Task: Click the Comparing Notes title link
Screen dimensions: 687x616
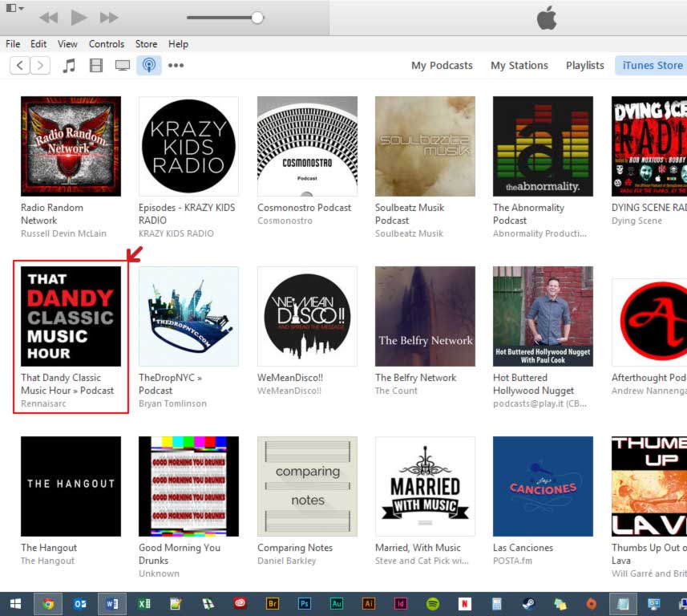Action: coord(295,548)
